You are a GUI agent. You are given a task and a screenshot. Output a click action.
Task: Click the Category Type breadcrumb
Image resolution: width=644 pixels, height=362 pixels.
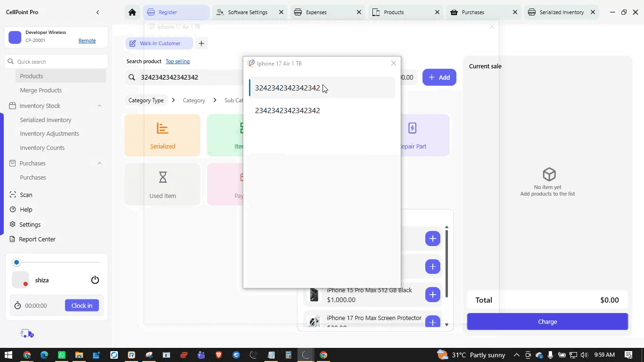point(146,100)
